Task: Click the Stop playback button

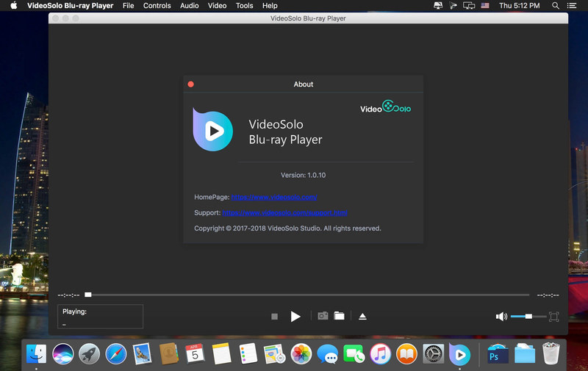Action: [274, 317]
